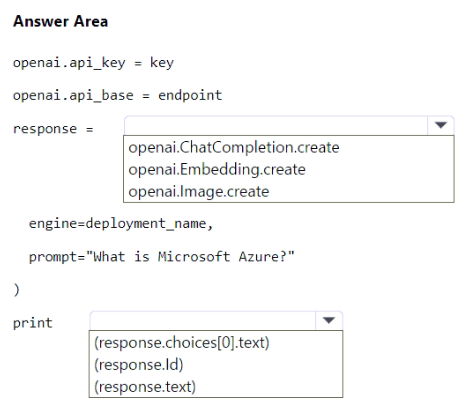This screenshot has height=407, width=460.
Task: Click the closing parenthesis line
Action: pos(17,289)
